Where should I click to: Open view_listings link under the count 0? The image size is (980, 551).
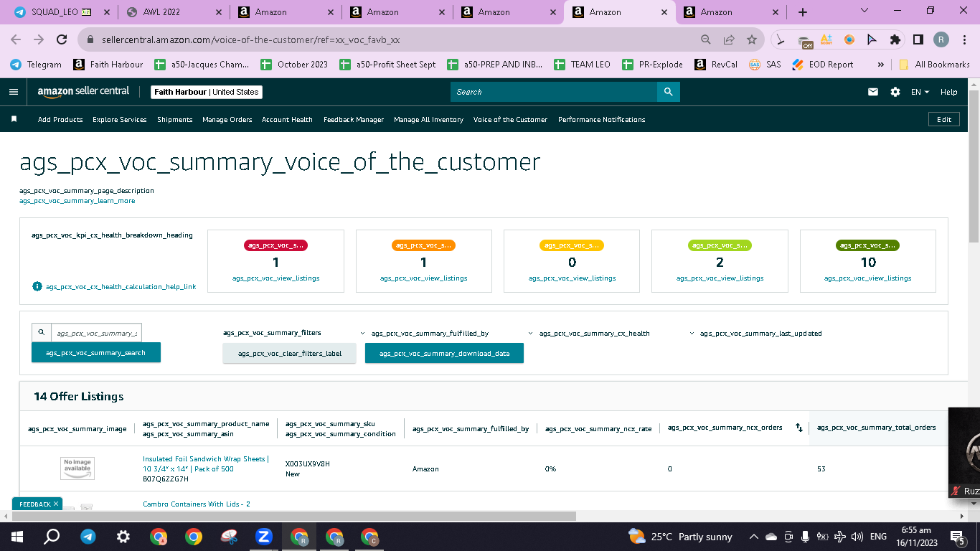click(572, 278)
